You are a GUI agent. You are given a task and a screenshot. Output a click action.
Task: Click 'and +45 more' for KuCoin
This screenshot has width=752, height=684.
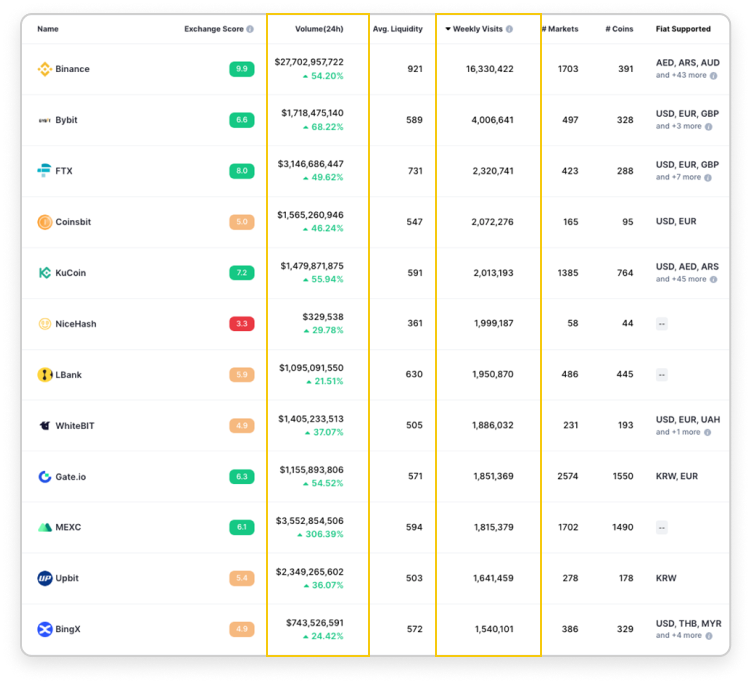[681, 279]
